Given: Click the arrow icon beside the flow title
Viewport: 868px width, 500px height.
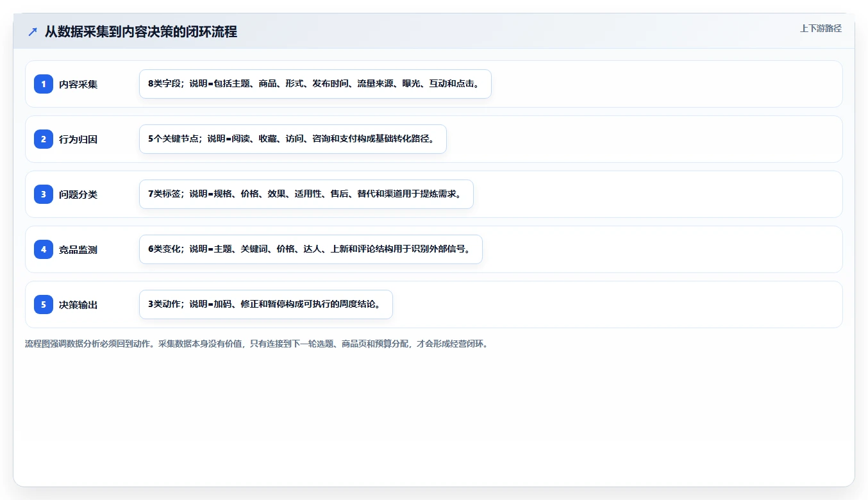Looking at the screenshot, I should [33, 31].
